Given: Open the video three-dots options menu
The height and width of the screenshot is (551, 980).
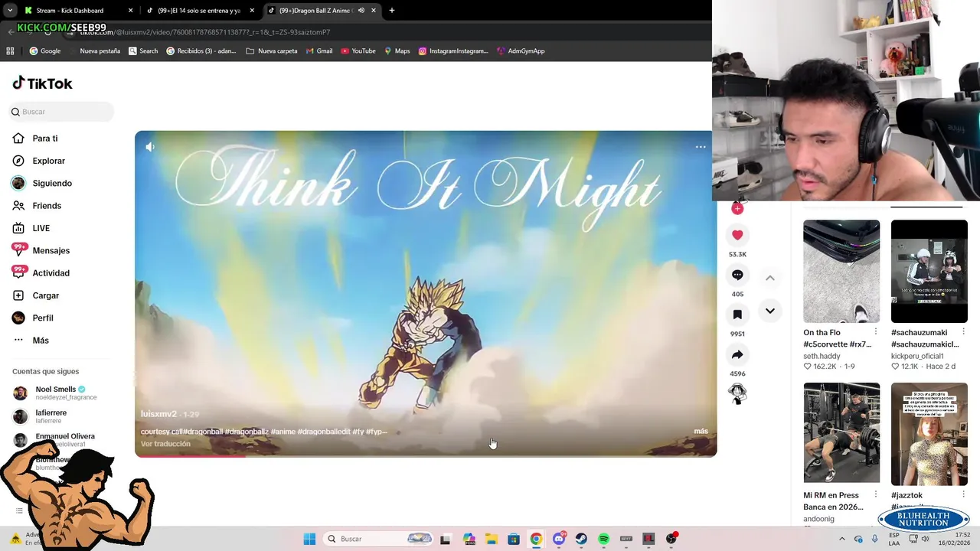Looking at the screenshot, I should tap(701, 147).
